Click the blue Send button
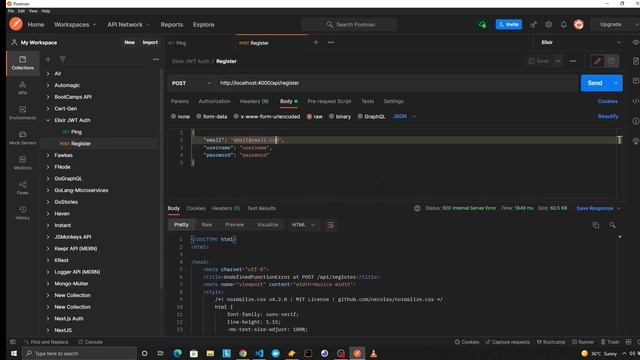This screenshot has width=640, height=360. (x=595, y=83)
